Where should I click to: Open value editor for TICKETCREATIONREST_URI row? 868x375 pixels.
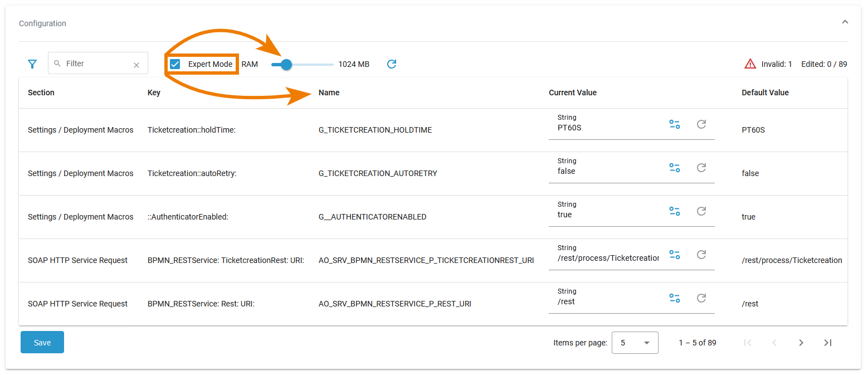click(675, 255)
